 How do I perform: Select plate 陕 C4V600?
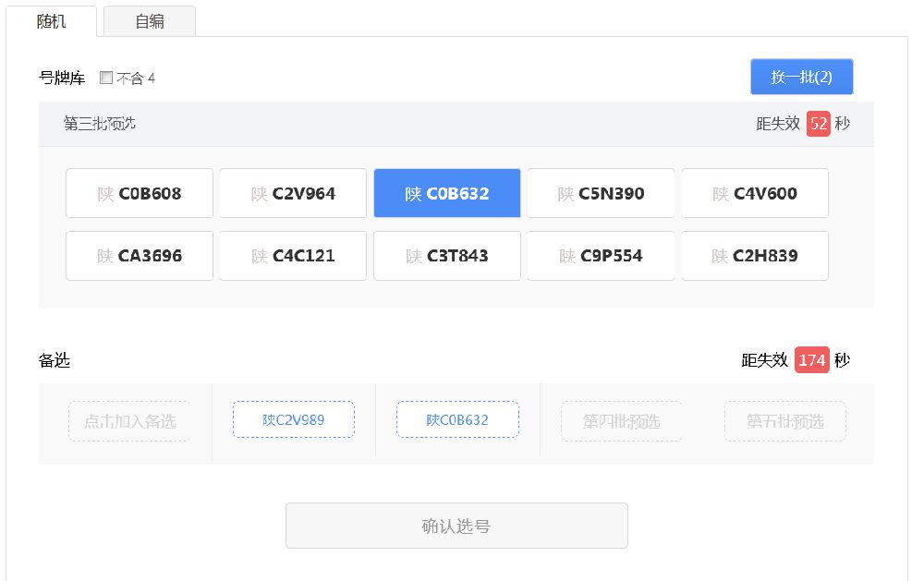755,194
